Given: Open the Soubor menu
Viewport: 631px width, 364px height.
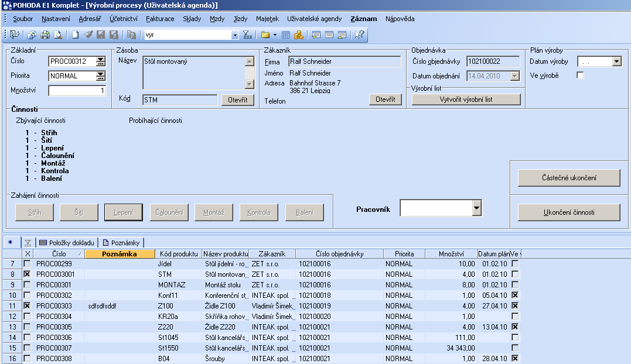Looking at the screenshot, I should coord(23,19).
